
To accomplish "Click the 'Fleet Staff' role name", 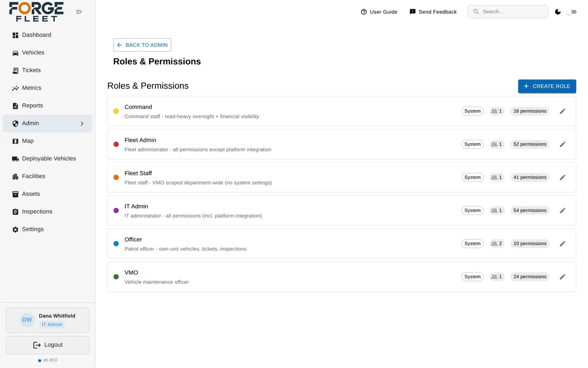I will [x=138, y=173].
